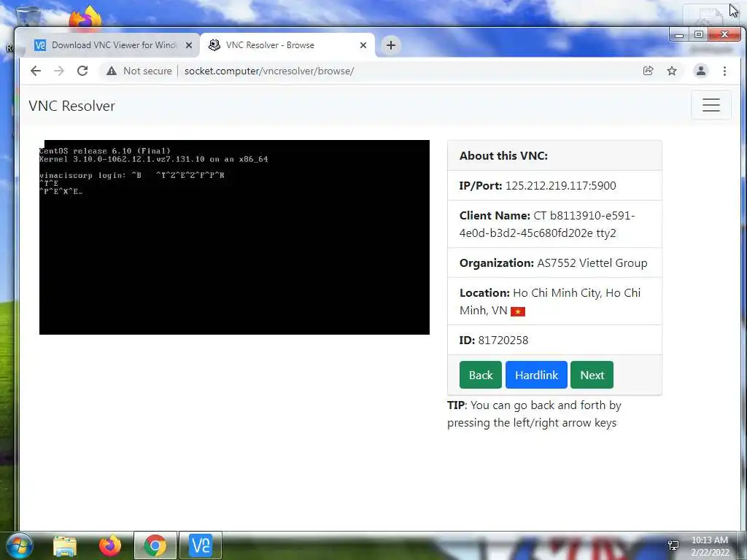Click the TIP arrow keys text
The width and height of the screenshot is (747, 560).
(x=534, y=414)
